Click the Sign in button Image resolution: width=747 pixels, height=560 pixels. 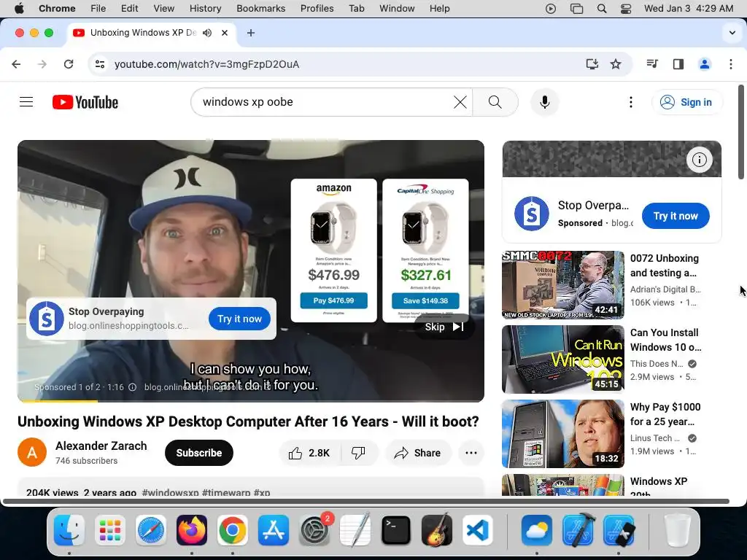[x=686, y=102]
